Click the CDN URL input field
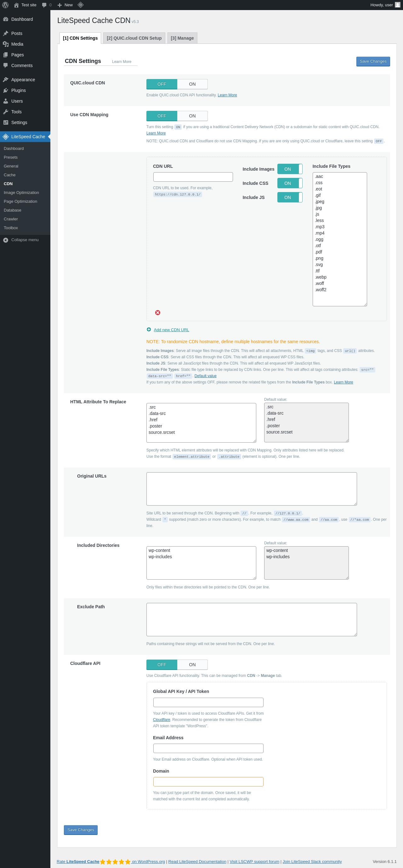This screenshot has height=868, width=403. click(x=193, y=177)
